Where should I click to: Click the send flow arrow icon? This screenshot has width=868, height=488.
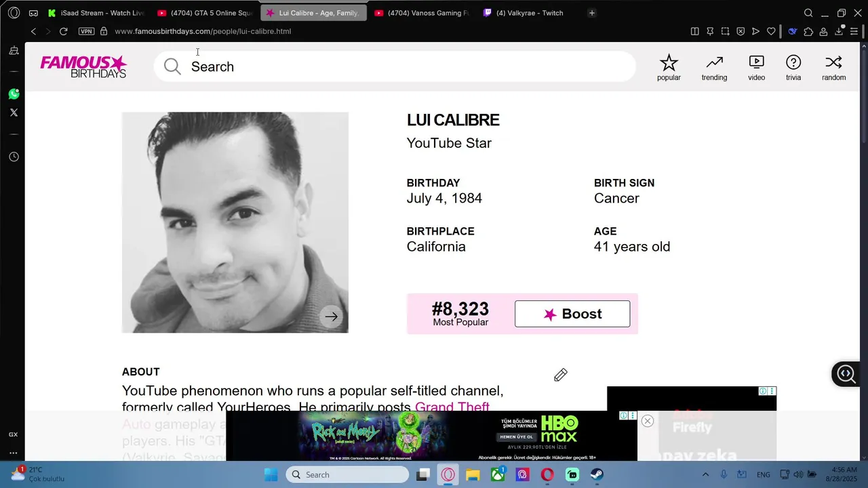point(755,31)
